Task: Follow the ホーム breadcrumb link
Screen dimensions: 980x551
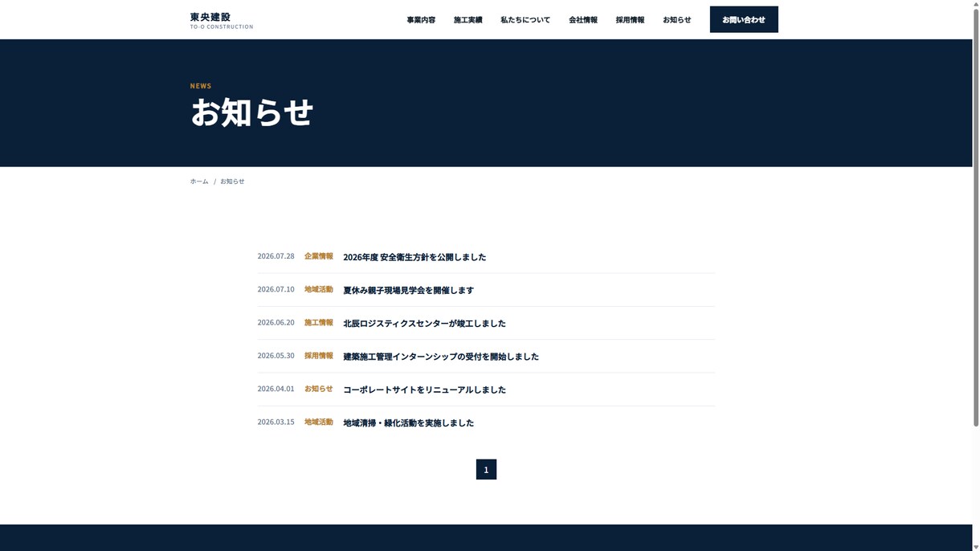Action: (x=199, y=182)
